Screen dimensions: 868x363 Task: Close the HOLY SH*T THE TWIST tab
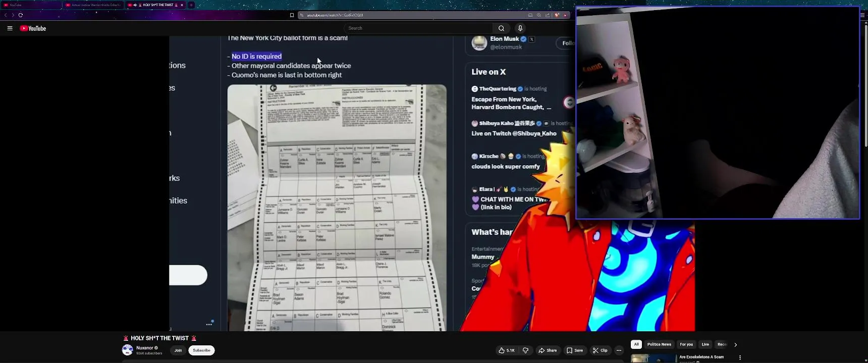pos(182,5)
